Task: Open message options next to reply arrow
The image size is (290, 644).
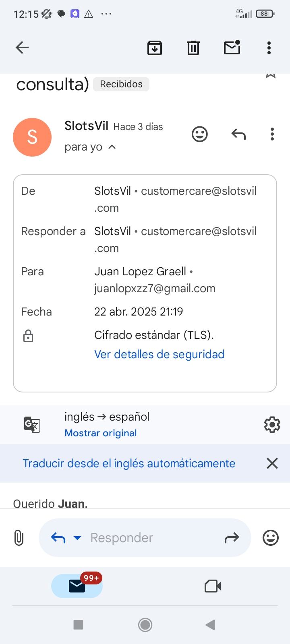Action: 272,134
